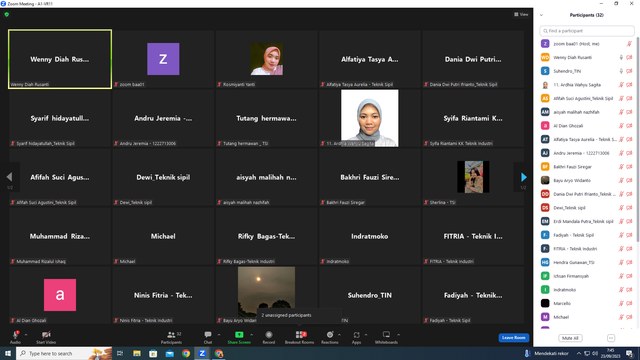640x360 pixels.
Task: Expand Share Screen options arrow
Action: click(251, 335)
